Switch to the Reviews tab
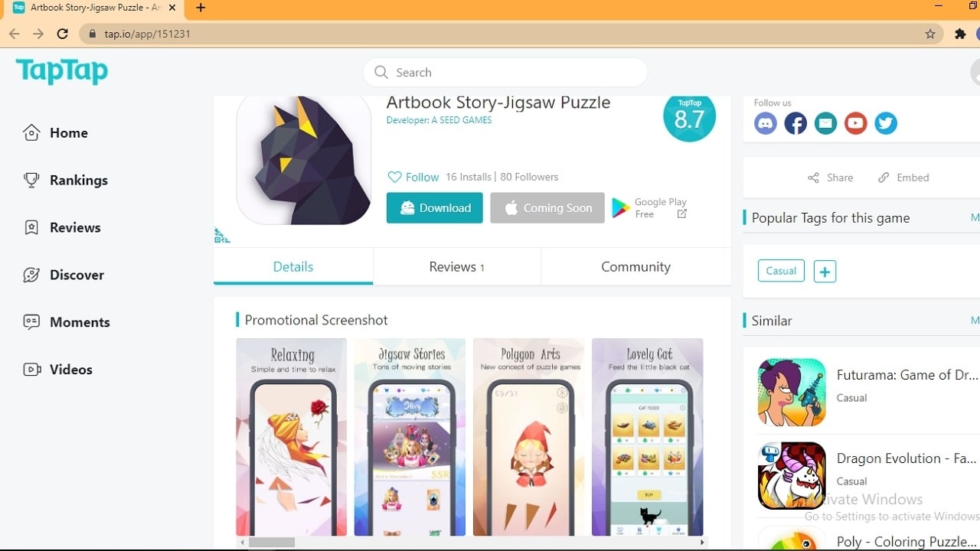Viewport: 980px width, 551px height. coord(456,266)
